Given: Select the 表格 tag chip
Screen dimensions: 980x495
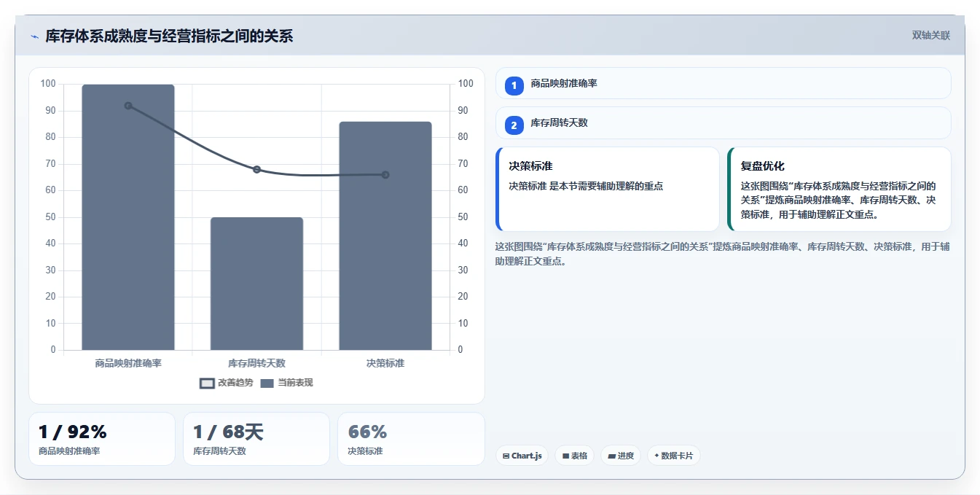Looking at the screenshot, I should tap(574, 456).
